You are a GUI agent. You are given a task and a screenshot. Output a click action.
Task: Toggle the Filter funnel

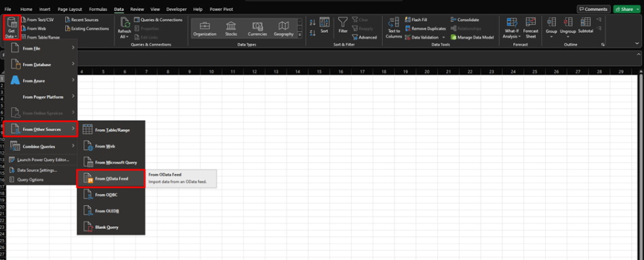[343, 26]
